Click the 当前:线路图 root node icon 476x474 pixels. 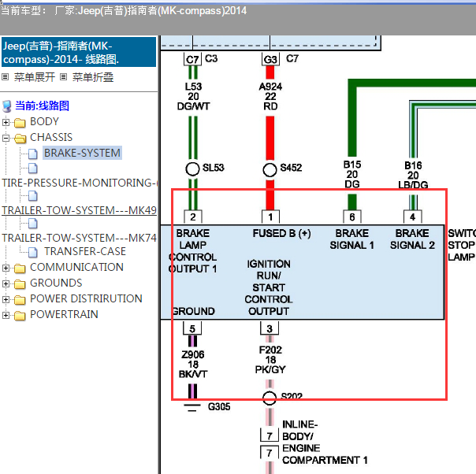click(x=7, y=106)
